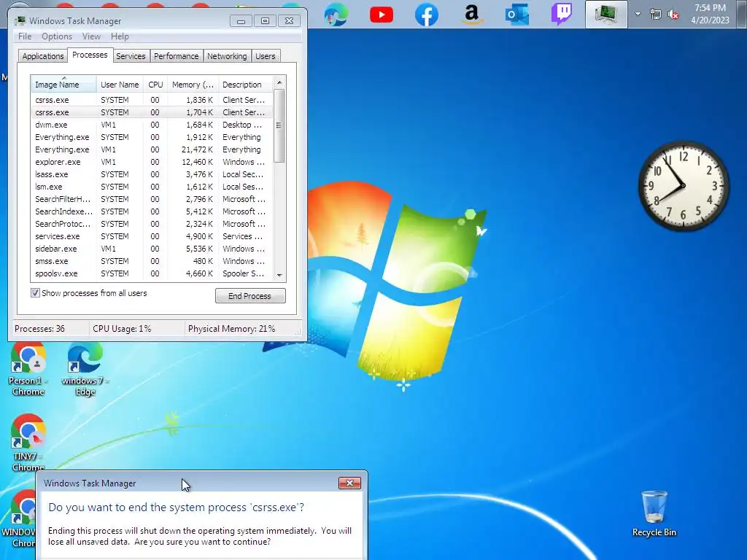The width and height of the screenshot is (747, 560).
Task: Switch to the Users tab
Action: [x=265, y=55]
